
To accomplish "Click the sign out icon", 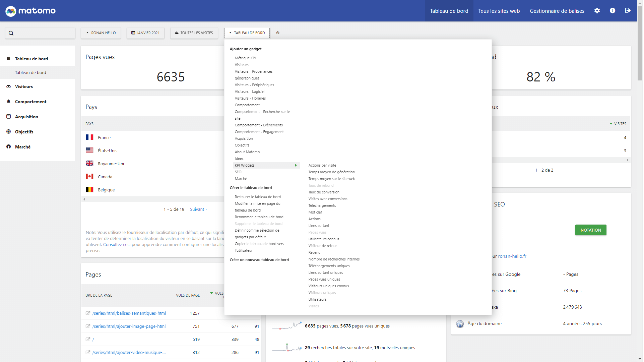I will click(628, 11).
